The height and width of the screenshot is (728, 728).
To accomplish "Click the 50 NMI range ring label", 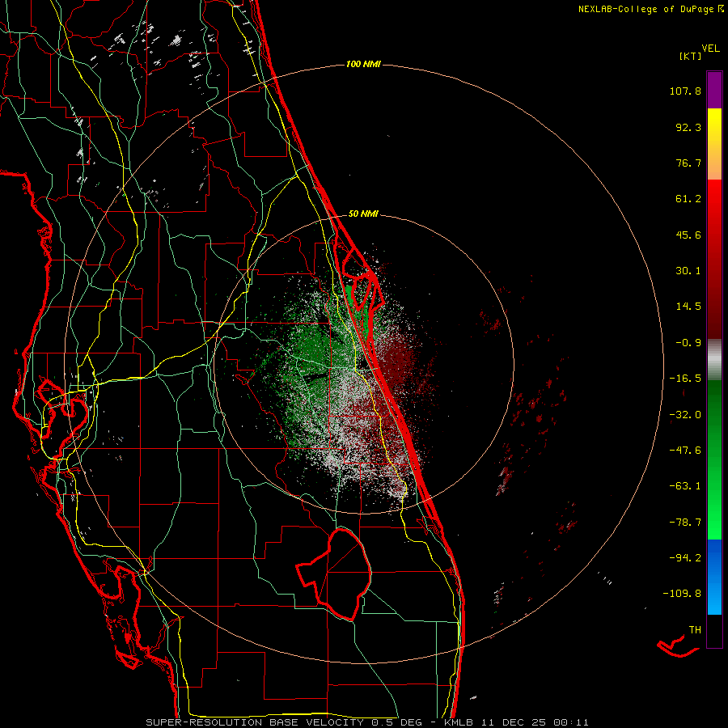I will click(x=363, y=214).
